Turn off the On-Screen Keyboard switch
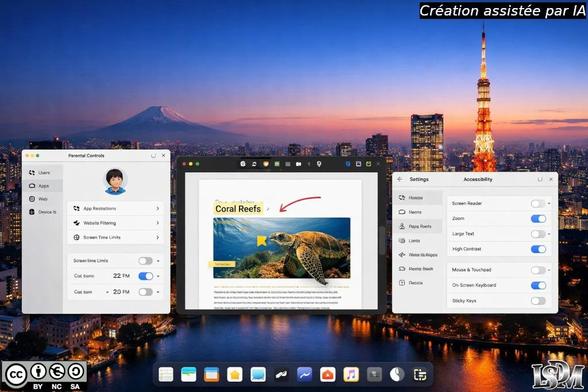This screenshot has width=588, height=392. click(x=538, y=285)
